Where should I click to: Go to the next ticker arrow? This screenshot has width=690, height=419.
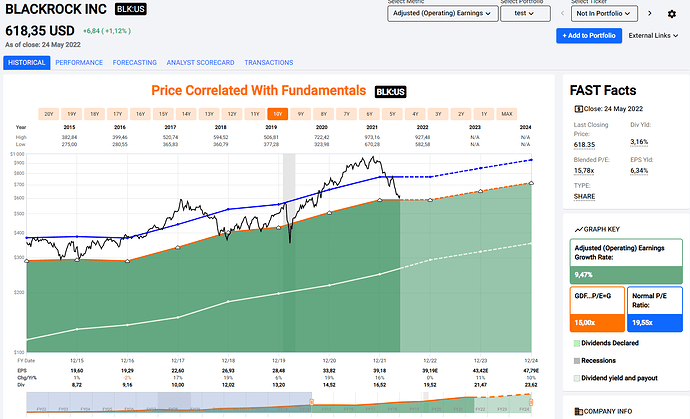[x=650, y=13]
